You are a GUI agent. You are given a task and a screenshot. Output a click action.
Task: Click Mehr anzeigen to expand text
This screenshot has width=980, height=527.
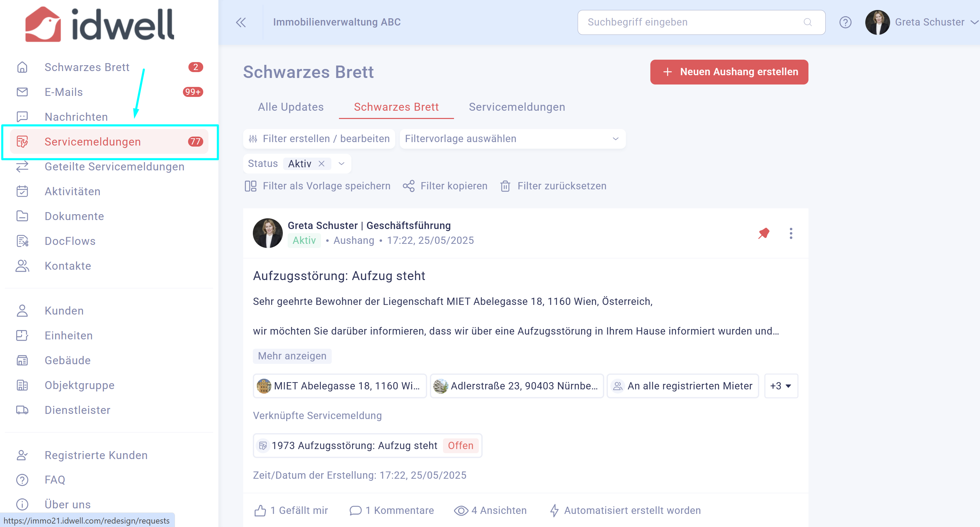[292, 356]
